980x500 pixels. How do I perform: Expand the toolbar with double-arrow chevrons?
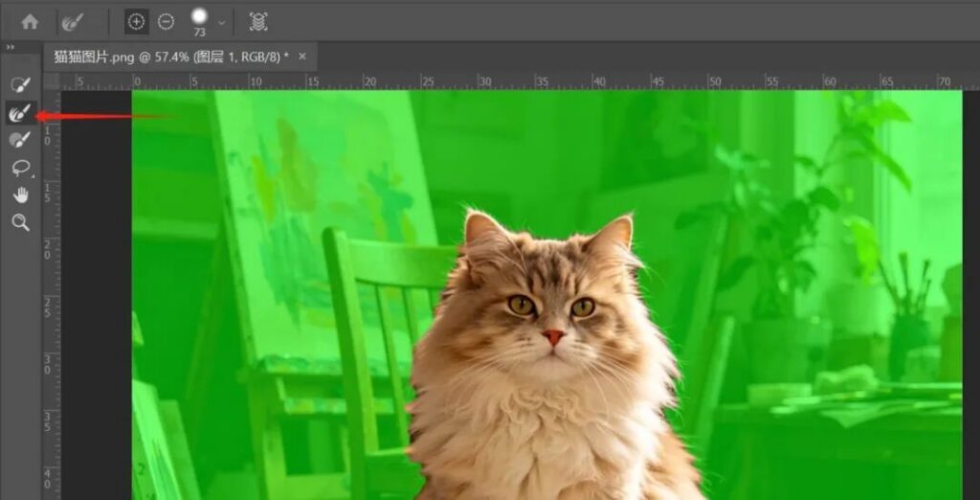[10, 48]
